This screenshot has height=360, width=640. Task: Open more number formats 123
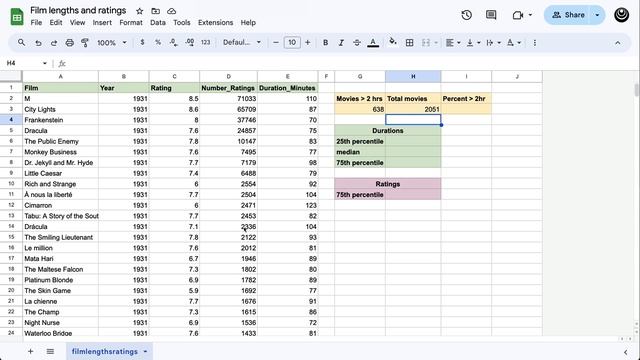click(x=205, y=42)
